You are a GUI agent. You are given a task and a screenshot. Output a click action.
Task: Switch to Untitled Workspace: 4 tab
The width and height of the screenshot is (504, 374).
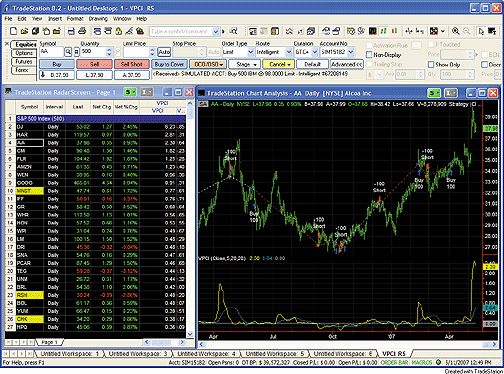[x=206, y=354]
